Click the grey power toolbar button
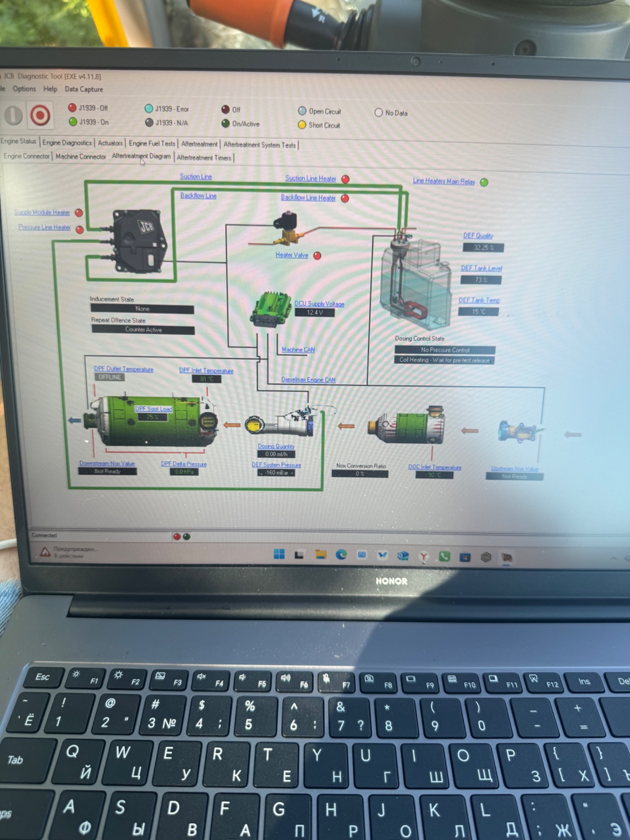Image resolution: width=630 pixels, height=840 pixels. (13, 115)
